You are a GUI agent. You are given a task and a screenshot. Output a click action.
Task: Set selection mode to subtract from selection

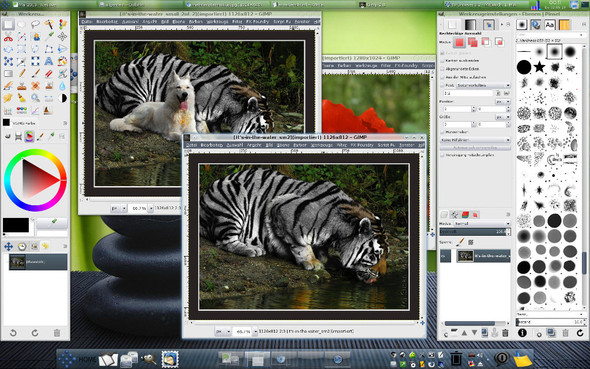click(x=486, y=43)
